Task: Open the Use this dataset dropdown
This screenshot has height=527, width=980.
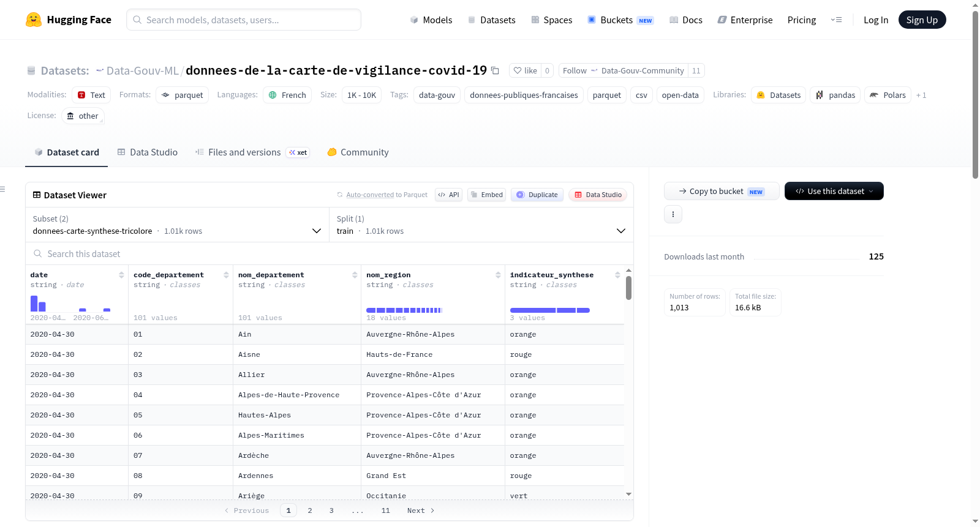Action: (834, 191)
